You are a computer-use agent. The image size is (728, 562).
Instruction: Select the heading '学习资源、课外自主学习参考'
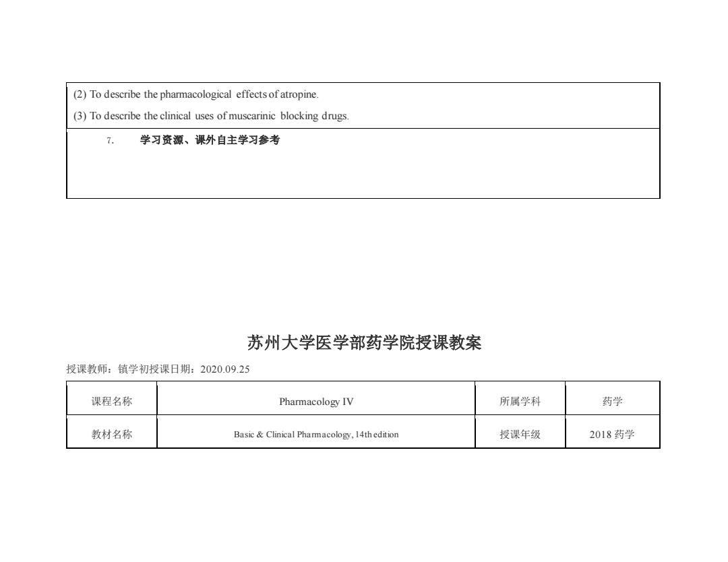point(210,140)
